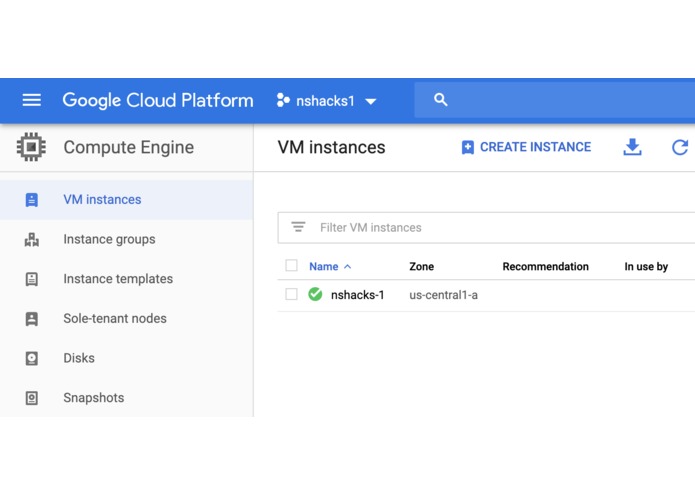
Task: Refresh the VM instances list
Action: (680, 147)
